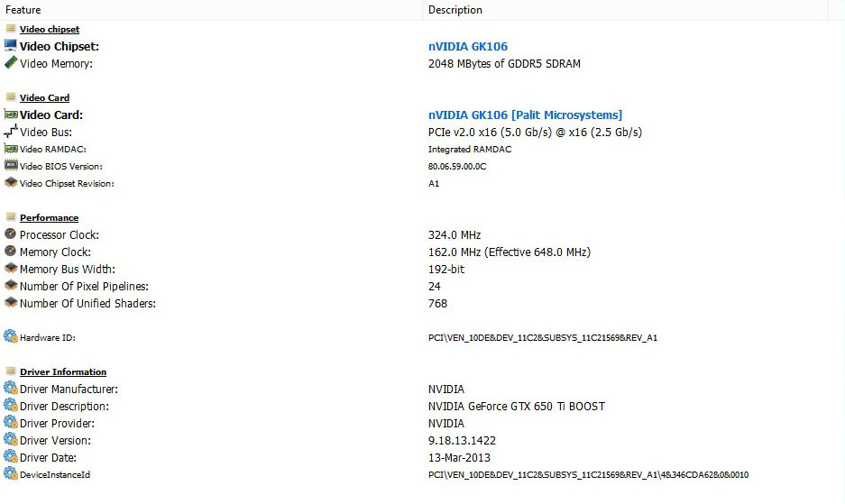The height and width of the screenshot is (504, 845).
Task: Select the BIOS version 80.06.59.00.0C
Action: pyautogui.click(x=457, y=167)
